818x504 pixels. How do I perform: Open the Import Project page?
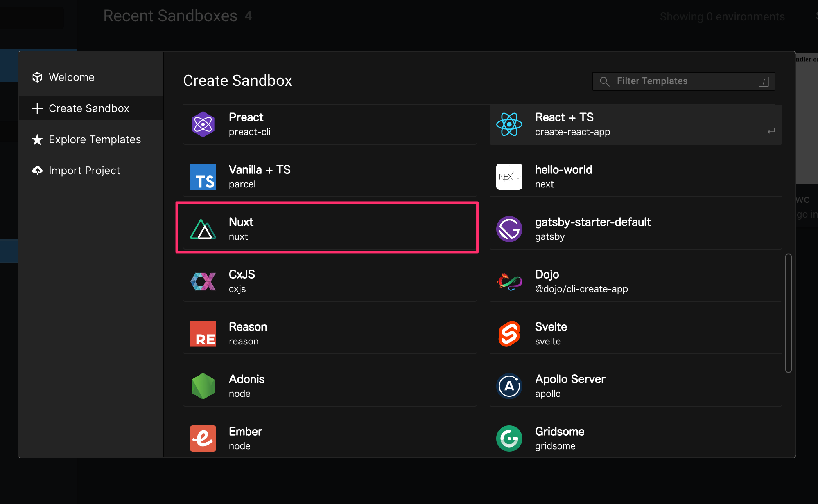(x=84, y=170)
